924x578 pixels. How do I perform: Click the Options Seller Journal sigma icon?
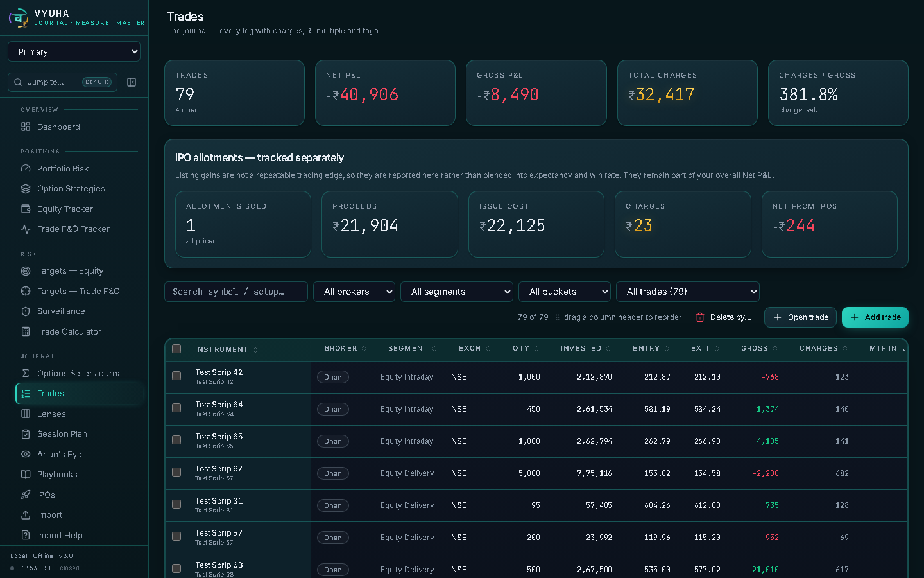(x=26, y=374)
